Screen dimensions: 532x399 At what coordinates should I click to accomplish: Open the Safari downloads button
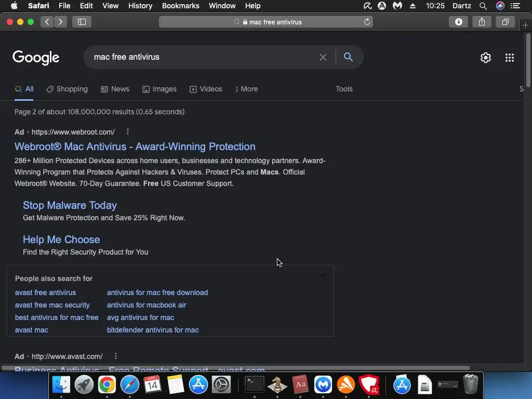click(458, 22)
